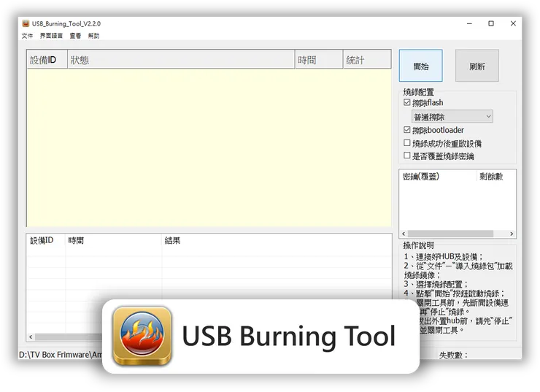Click the 狀態 column header

pyautogui.click(x=181, y=60)
